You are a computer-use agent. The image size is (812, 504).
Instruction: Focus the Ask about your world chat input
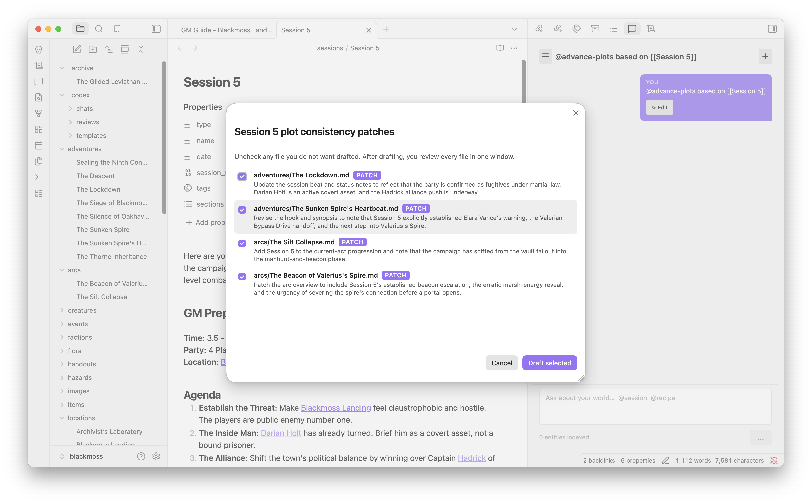click(655, 407)
